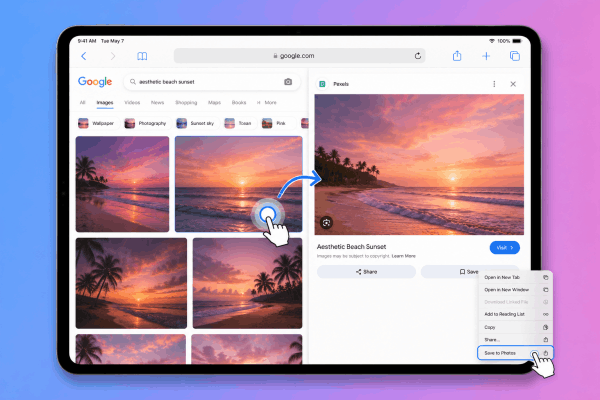Choose Open in New Window
Image resolution: width=600 pixels, height=400 pixels.
[516, 290]
